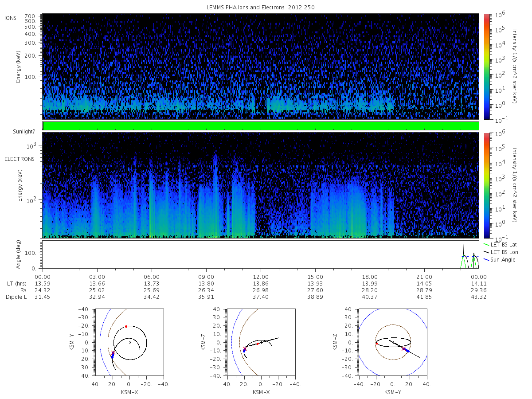Click the Dipole L row label
532x399 pixels.
click(16, 297)
